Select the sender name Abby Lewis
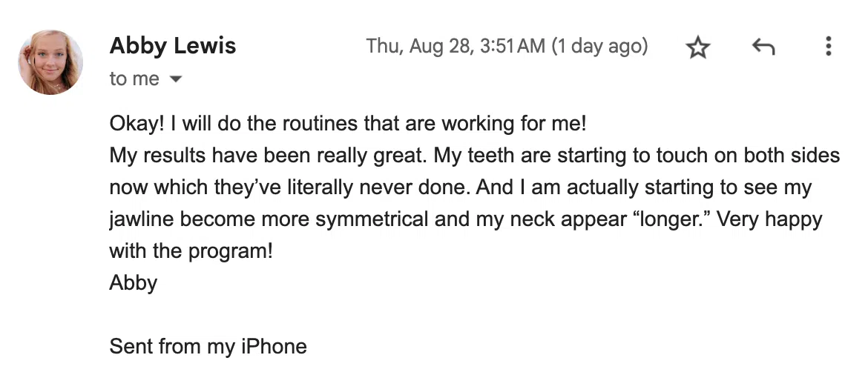868x375 pixels. click(x=173, y=45)
